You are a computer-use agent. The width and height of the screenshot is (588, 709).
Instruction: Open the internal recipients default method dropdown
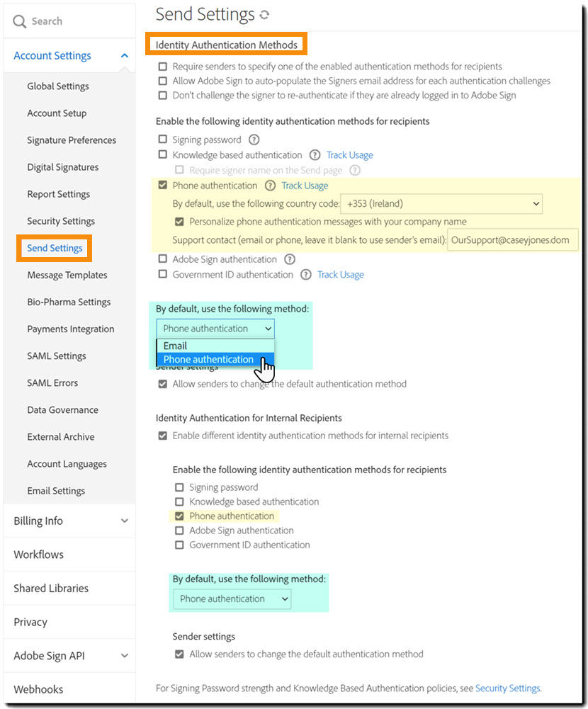(231, 599)
